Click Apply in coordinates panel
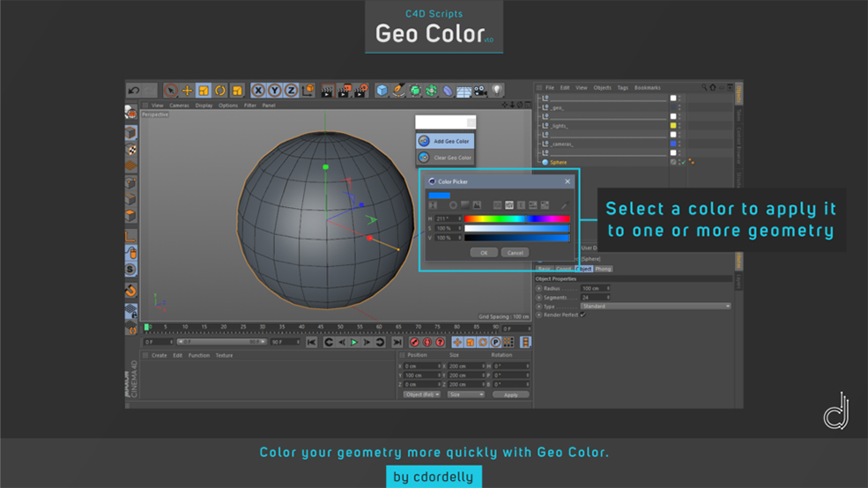 (510, 395)
